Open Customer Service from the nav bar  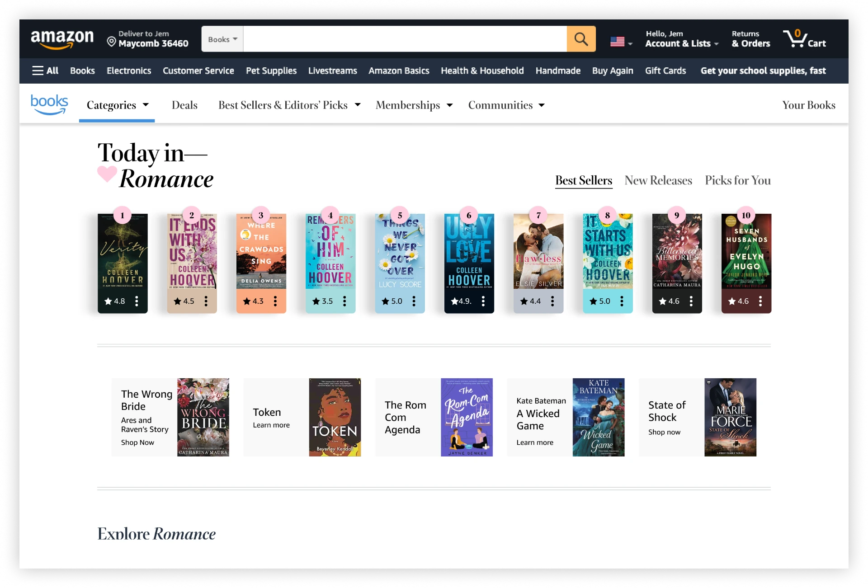[198, 71]
